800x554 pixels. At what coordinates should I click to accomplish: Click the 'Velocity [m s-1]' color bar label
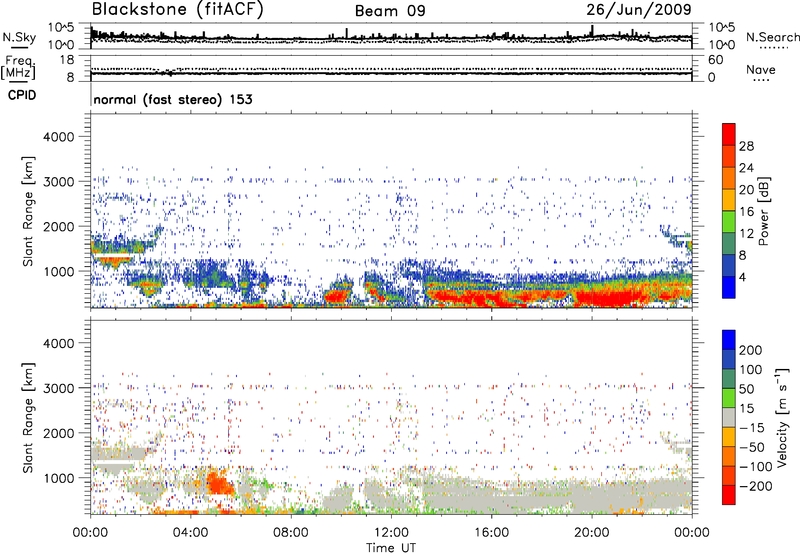[x=782, y=417]
